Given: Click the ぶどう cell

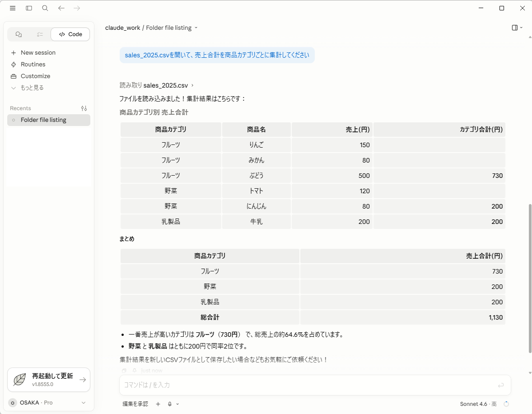Looking at the screenshot, I should 256,176.
